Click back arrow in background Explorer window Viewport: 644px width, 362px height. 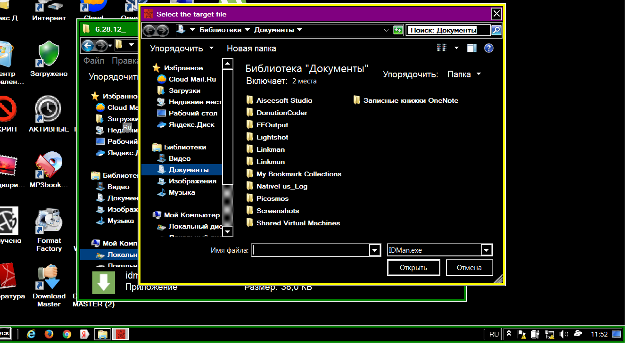pos(88,46)
